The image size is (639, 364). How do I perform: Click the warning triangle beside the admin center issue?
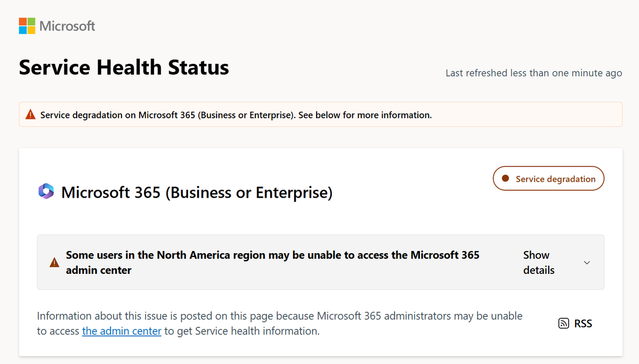(x=53, y=262)
